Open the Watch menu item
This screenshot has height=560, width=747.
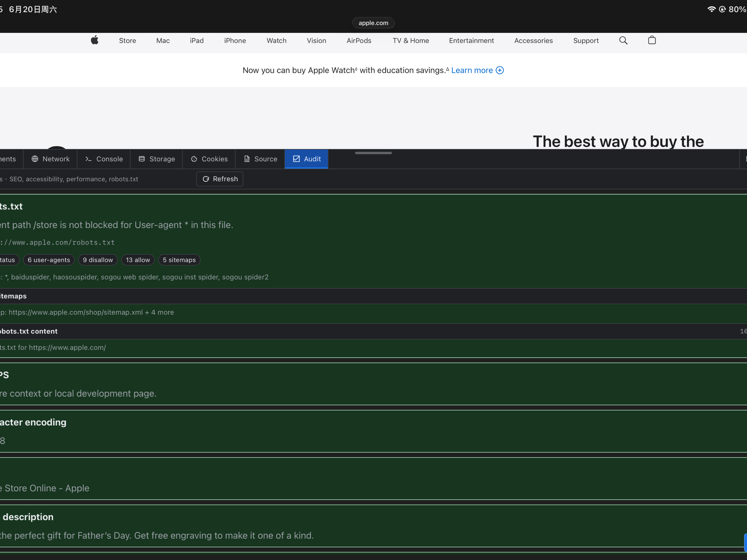click(x=276, y=40)
